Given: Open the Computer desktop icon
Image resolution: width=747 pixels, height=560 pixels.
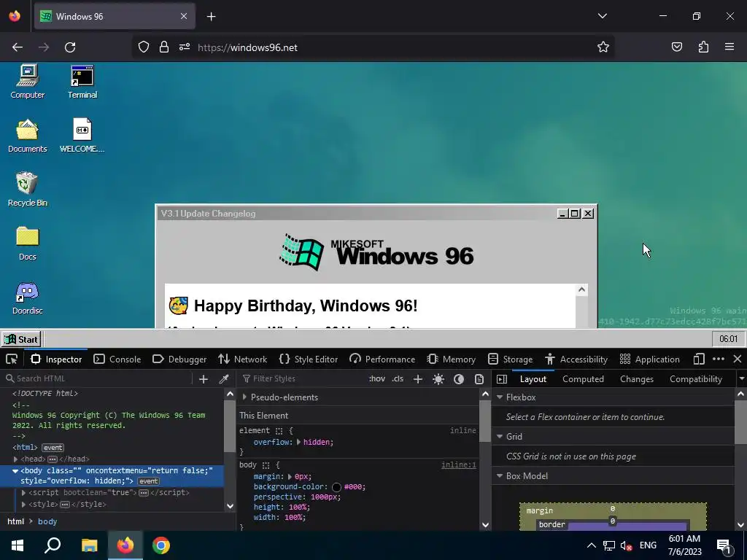Looking at the screenshot, I should point(28,82).
